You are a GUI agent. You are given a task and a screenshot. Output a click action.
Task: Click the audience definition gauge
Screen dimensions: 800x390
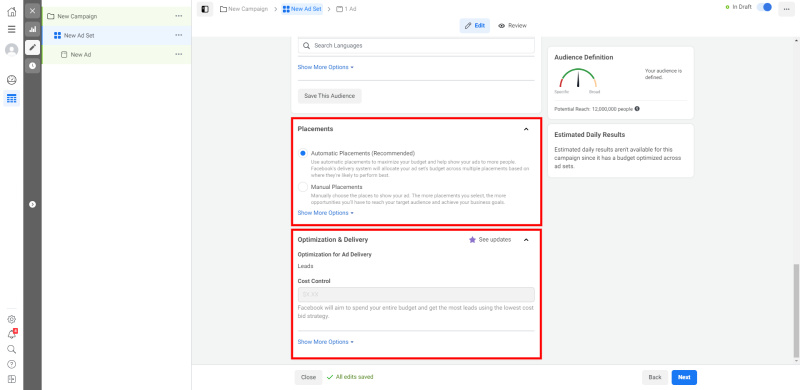click(578, 79)
